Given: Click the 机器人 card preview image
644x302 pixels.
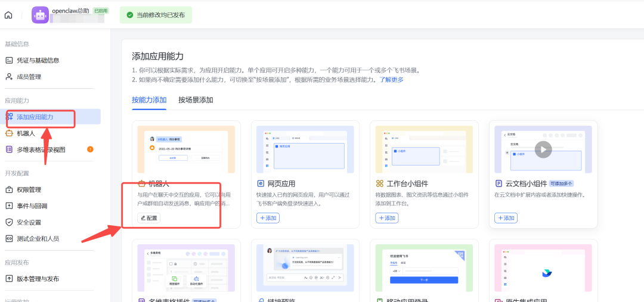Looking at the screenshot, I should 186,150.
